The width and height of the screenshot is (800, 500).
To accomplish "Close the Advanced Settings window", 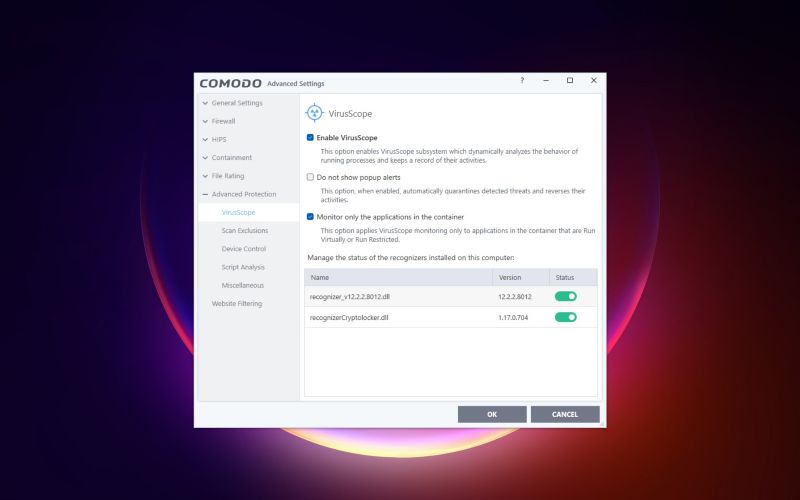I will [593, 81].
